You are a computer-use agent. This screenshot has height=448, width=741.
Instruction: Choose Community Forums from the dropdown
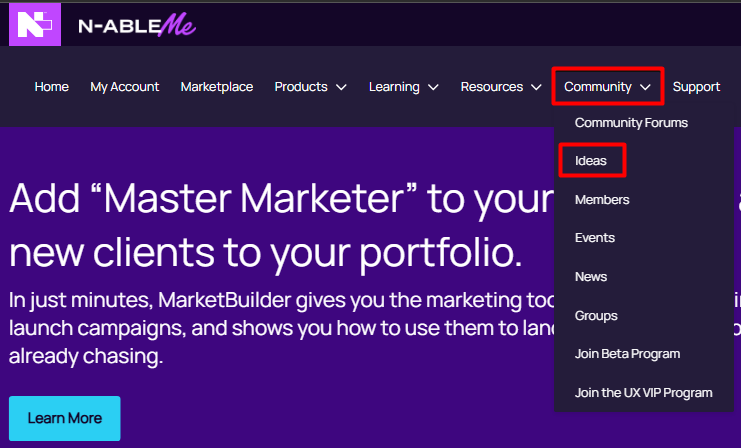tap(631, 123)
